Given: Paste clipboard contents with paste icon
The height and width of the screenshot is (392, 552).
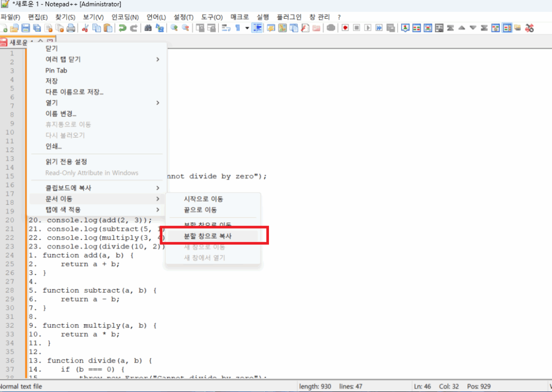Looking at the screenshot, I should (x=108, y=28).
